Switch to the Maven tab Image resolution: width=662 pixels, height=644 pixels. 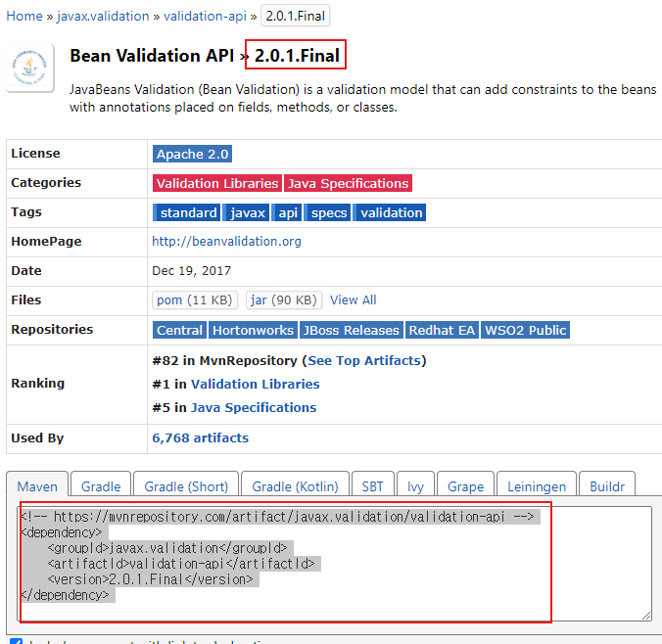point(37,486)
